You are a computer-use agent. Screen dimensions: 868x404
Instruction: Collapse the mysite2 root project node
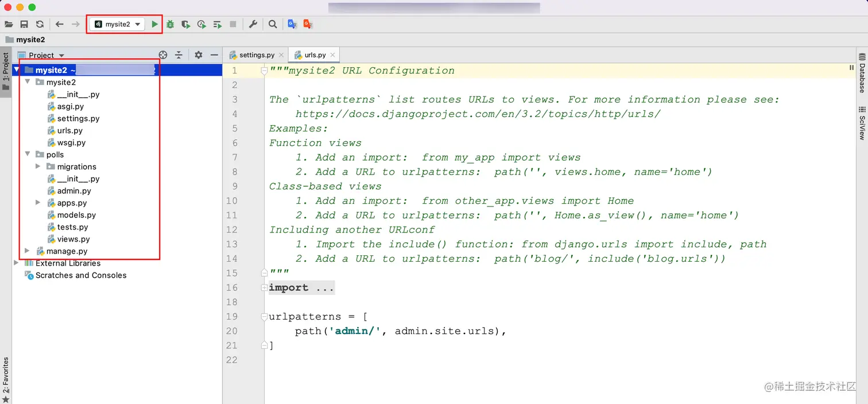point(17,70)
